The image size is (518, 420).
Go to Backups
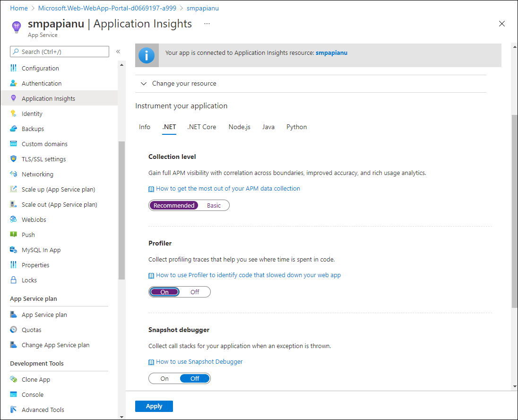(x=33, y=129)
